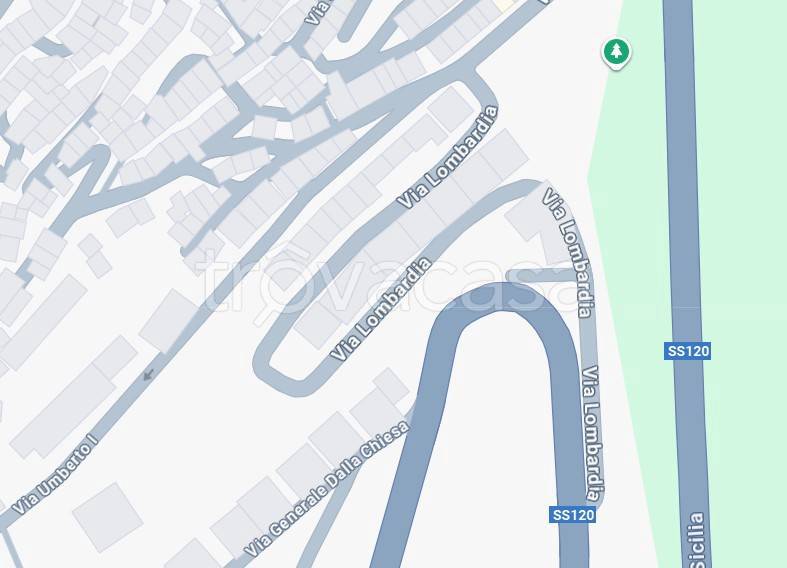Click the one-way arrow on Via Umberto I
The image size is (787, 568).
click(148, 374)
